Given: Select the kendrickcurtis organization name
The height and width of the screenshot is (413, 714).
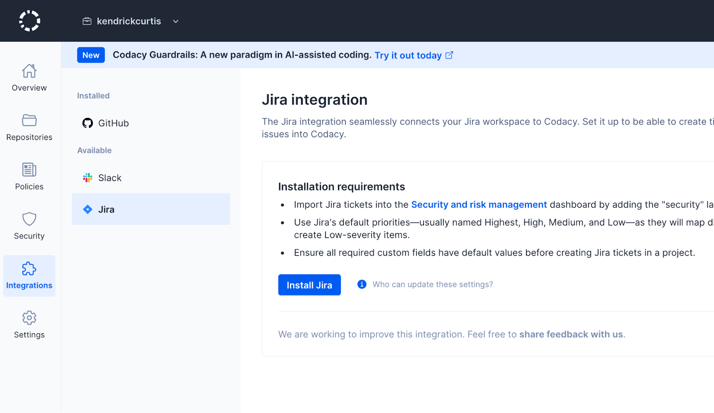Looking at the screenshot, I should click(x=129, y=21).
